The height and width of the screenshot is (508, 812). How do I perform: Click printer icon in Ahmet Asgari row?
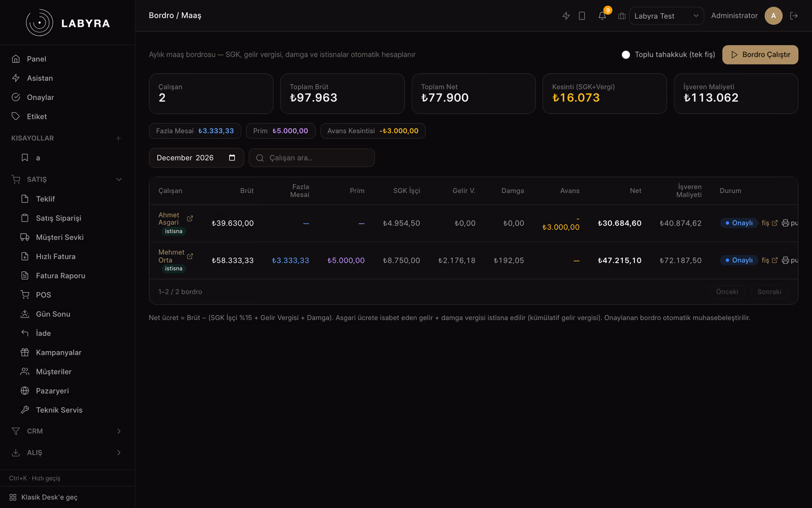click(x=785, y=223)
